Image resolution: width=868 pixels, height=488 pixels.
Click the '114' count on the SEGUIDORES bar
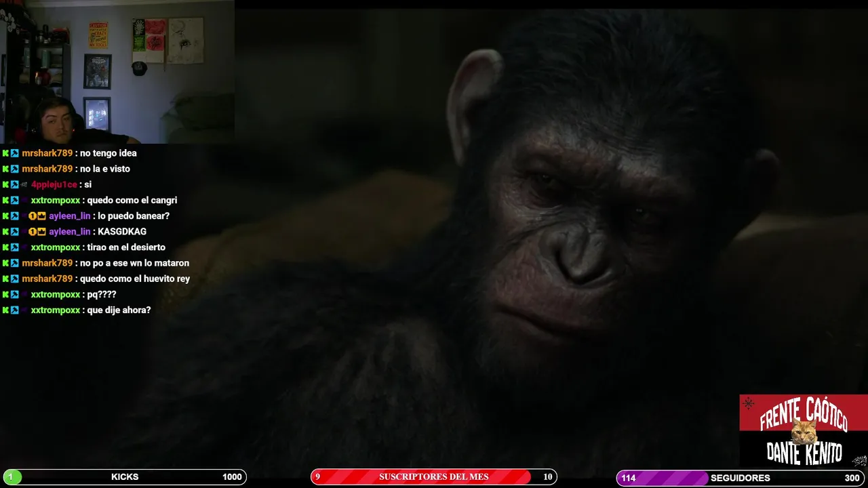tap(629, 478)
